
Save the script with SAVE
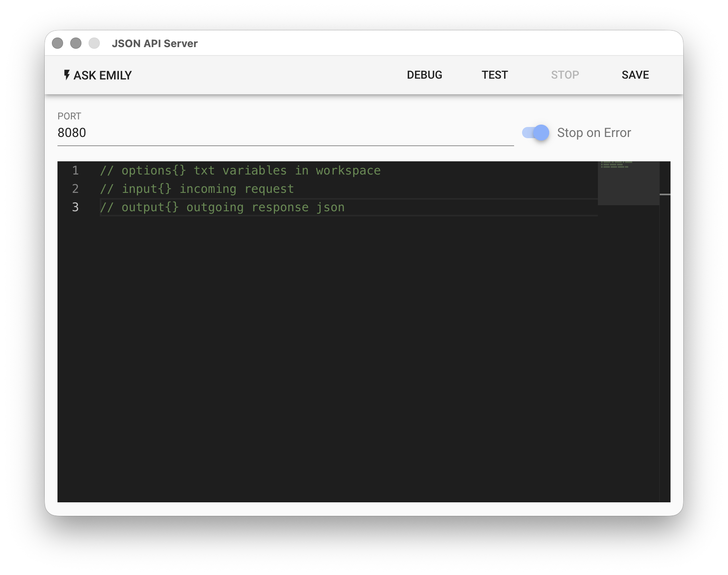(x=635, y=75)
